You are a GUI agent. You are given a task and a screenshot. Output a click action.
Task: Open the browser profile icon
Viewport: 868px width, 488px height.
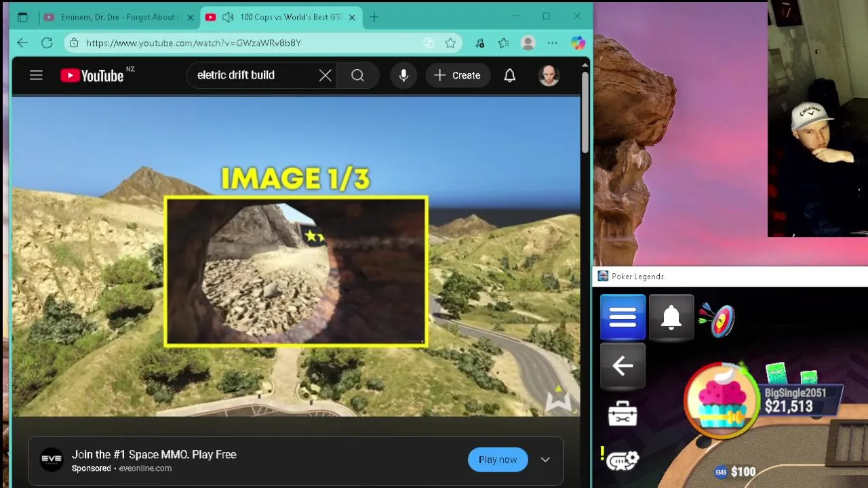[528, 43]
